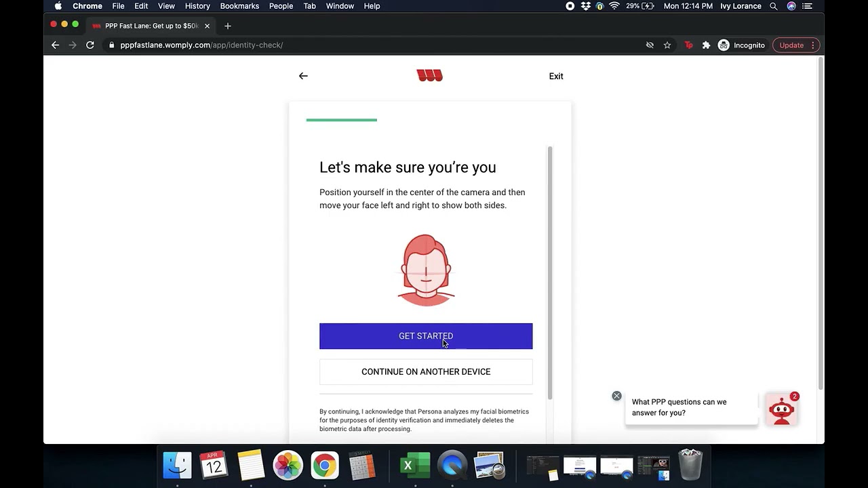Image resolution: width=868 pixels, height=488 pixels.
Task: Click the padlock site info icon
Action: (111, 45)
